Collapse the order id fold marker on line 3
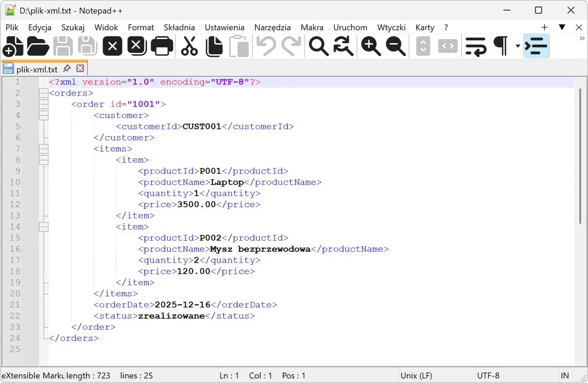Screen dimensions: 588x383 [x=44, y=104]
